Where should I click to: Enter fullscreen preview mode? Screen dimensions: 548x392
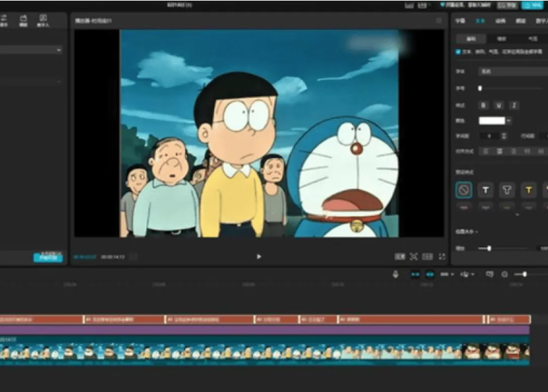tap(443, 257)
